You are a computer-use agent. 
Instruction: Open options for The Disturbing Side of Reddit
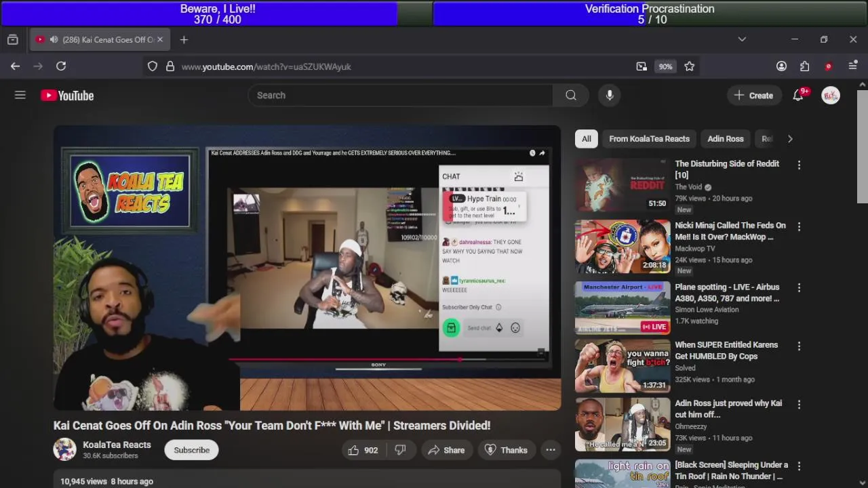[x=799, y=165]
